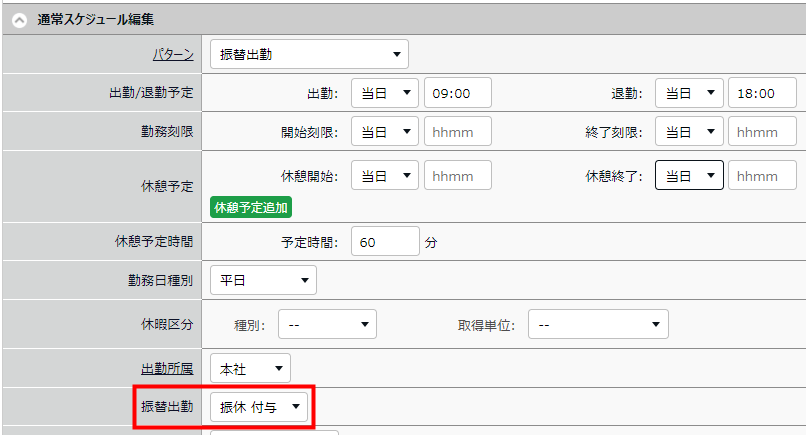
Task: Open the 休憩終了 day dropdown
Action: tap(689, 175)
